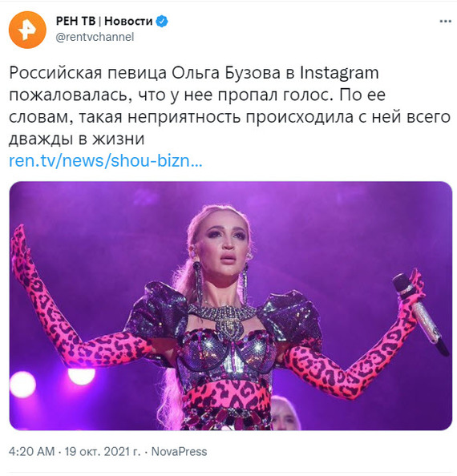Image resolution: width=457 pixels, height=476 pixels.
Task: Click the orange РЕН ТВ profile avatar
Action: (x=27, y=30)
